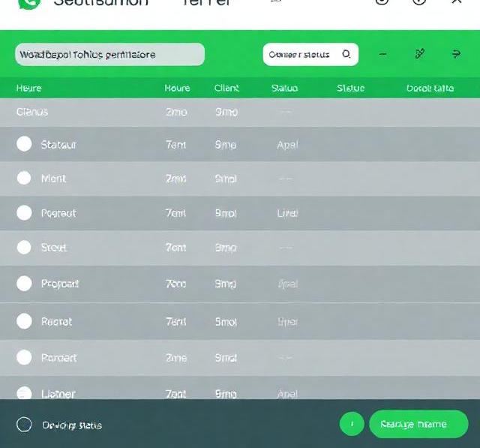Click the arrow icon in green toolbar

pyautogui.click(x=456, y=54)
